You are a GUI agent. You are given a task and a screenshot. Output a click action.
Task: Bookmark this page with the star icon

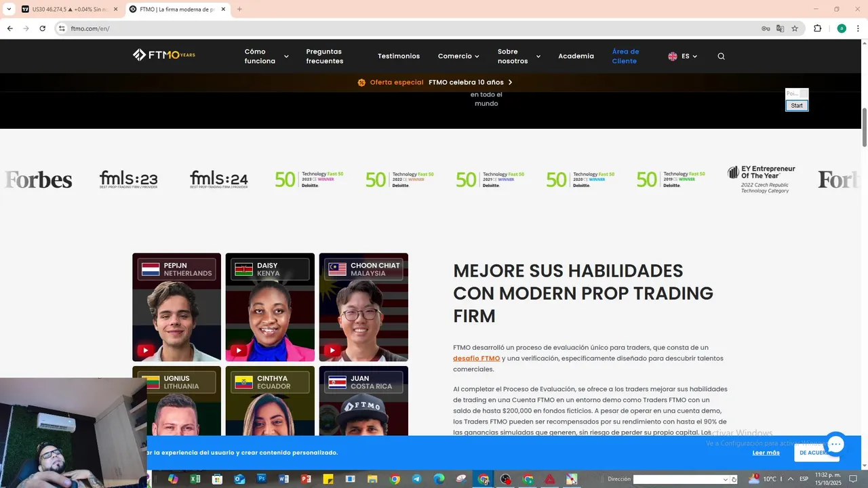coord(795,28)
